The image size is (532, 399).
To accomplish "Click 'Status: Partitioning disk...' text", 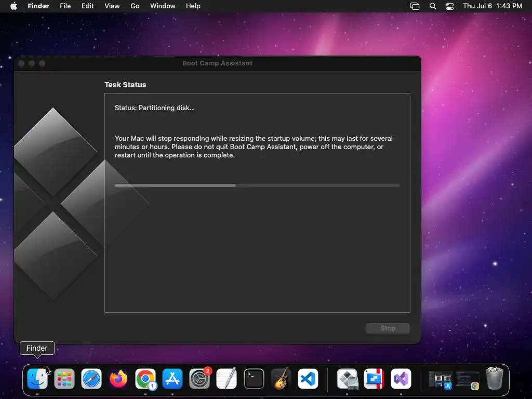I will pyautogui.click(x=155, y=108).
